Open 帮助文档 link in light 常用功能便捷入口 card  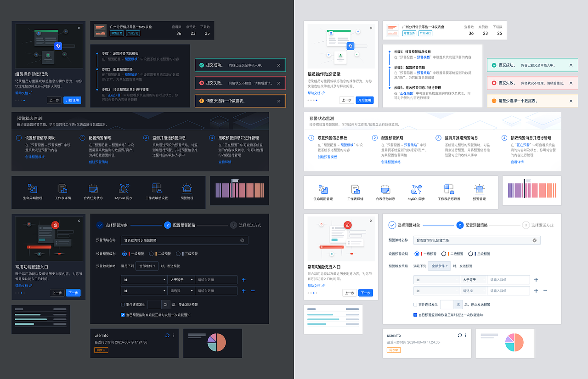point(315,286)
